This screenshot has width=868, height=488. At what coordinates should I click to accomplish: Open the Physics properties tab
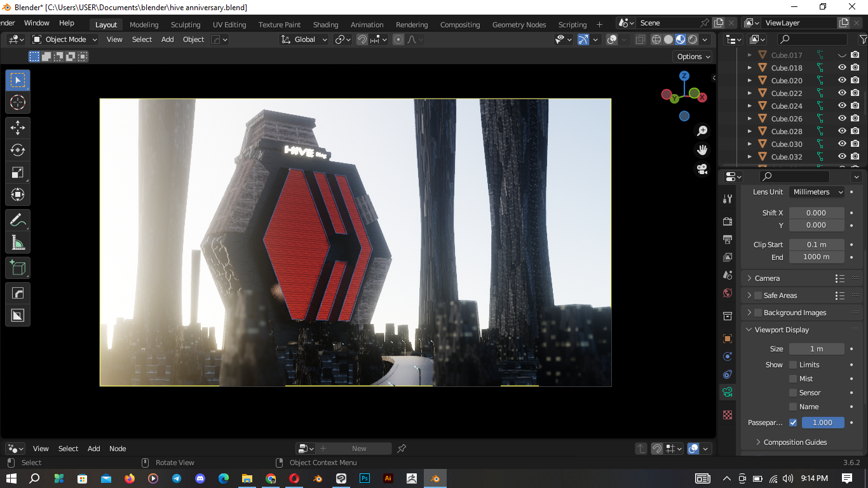(728, 356)
